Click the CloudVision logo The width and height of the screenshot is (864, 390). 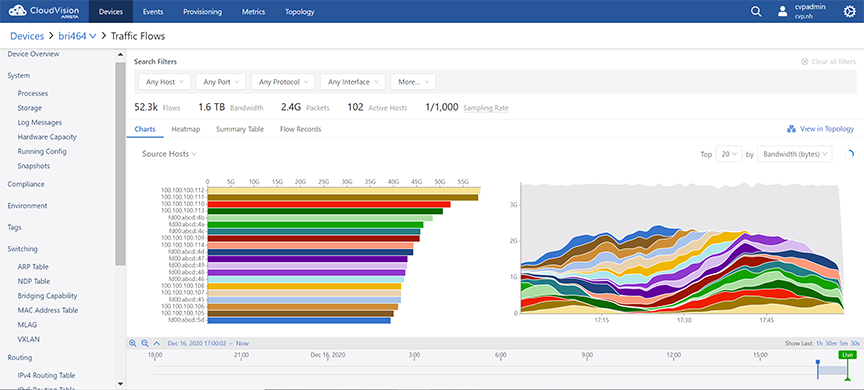click(x=43, y=11)
